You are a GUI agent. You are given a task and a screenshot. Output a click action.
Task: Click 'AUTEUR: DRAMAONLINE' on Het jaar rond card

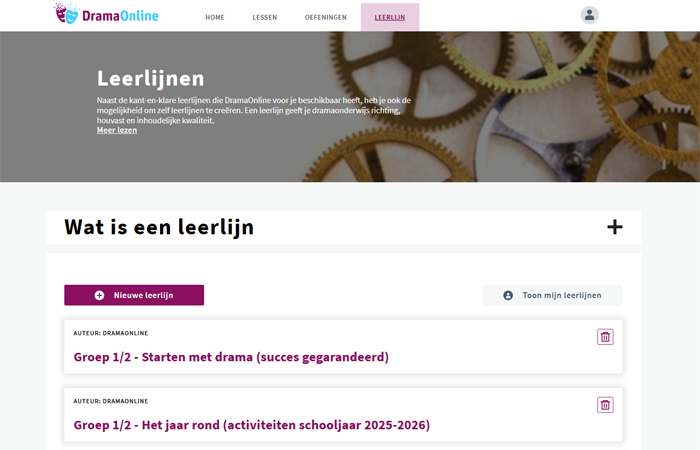[x=111, y=401]
